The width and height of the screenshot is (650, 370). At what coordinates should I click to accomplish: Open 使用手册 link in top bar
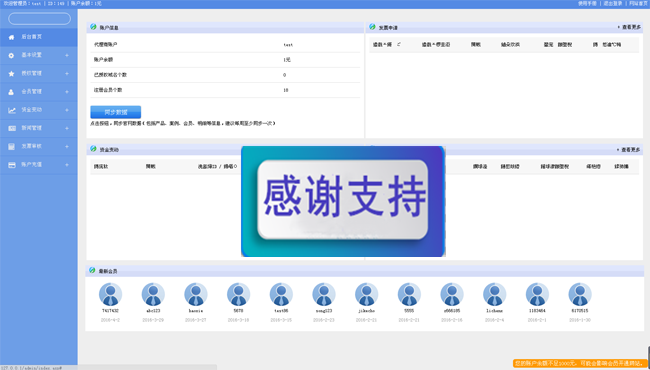pos(587,3)
